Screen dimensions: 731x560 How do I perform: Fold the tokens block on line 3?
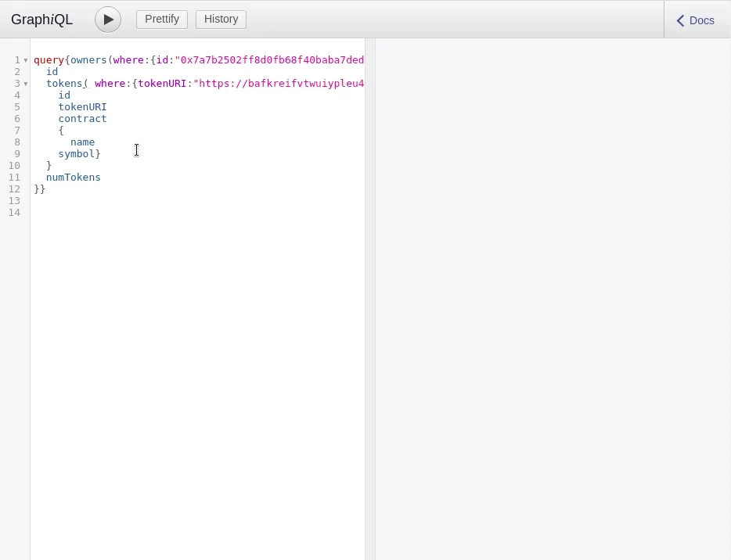[26, 84]
